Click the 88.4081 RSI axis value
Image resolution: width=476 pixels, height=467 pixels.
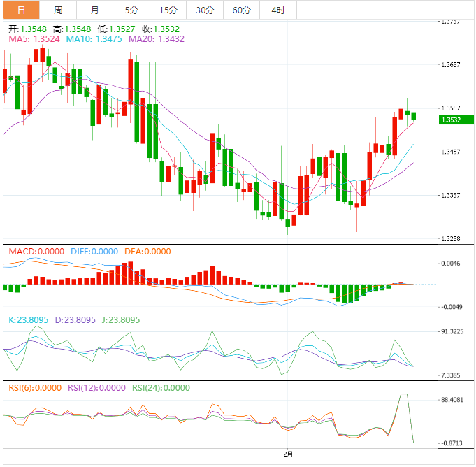tap(452, 400)
